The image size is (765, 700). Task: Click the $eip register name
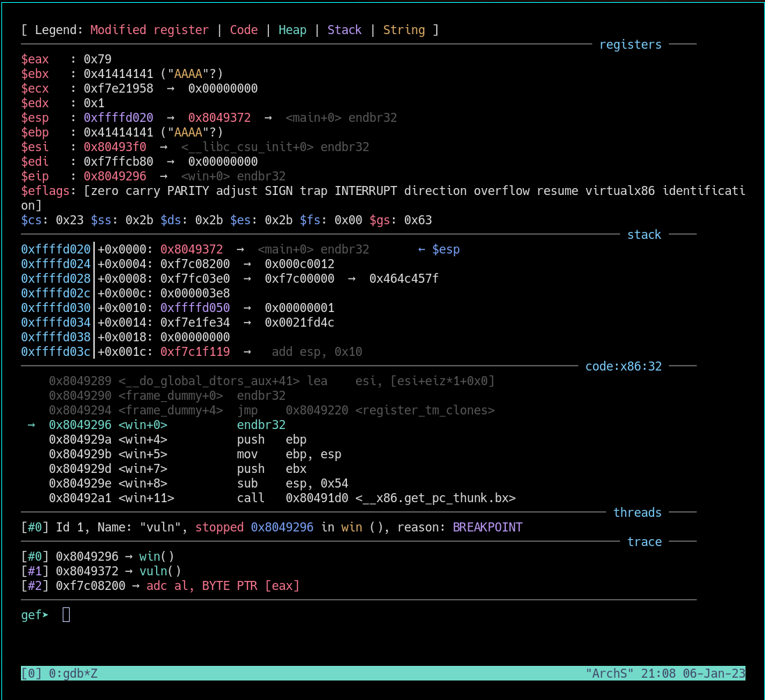click(x=35, y=176)
